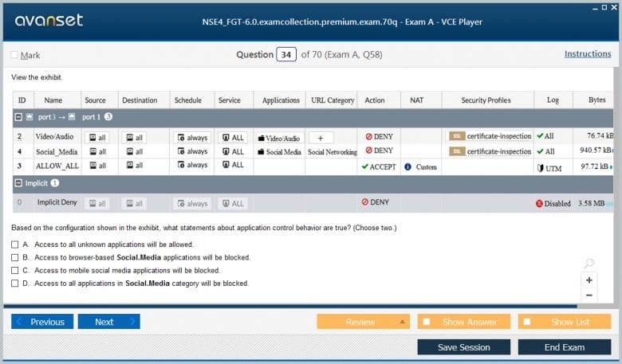Collapse the port3 to port1 policy group
This screenshot has height=364, width=622.
pos(18,117)
